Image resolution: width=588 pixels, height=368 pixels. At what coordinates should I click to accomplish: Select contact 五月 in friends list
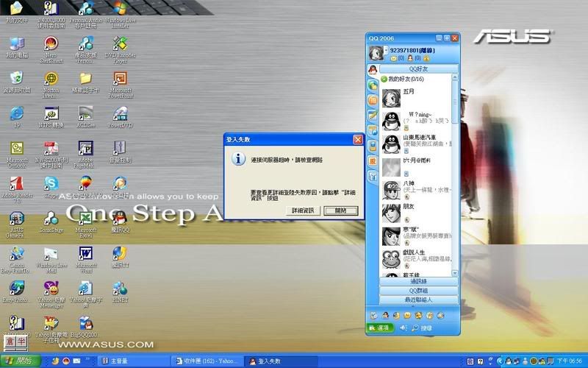(x=416, y=98)
